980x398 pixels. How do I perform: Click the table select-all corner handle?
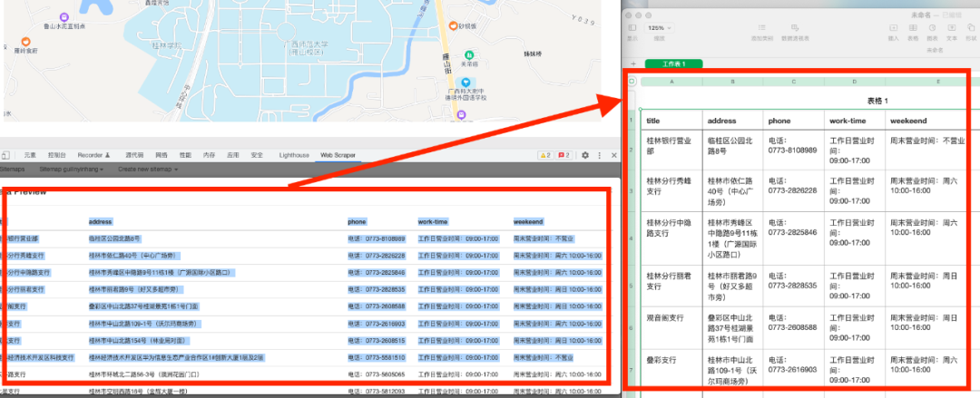[632, 81]
